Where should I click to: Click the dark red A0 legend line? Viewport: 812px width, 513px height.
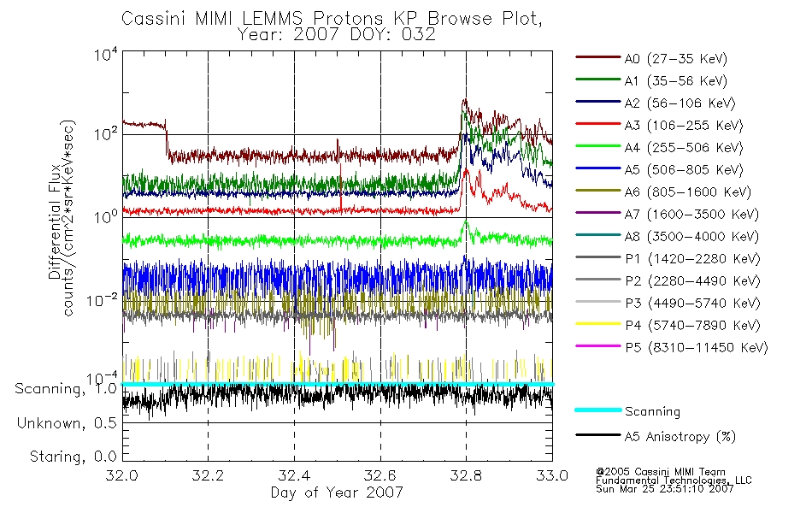click(x=597, y=57)
